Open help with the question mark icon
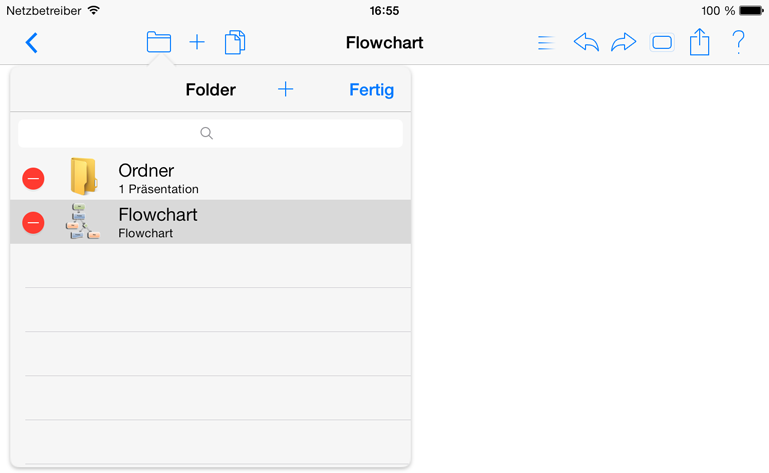The width and height of the screenshot is (769, 473). click(738, 42)
